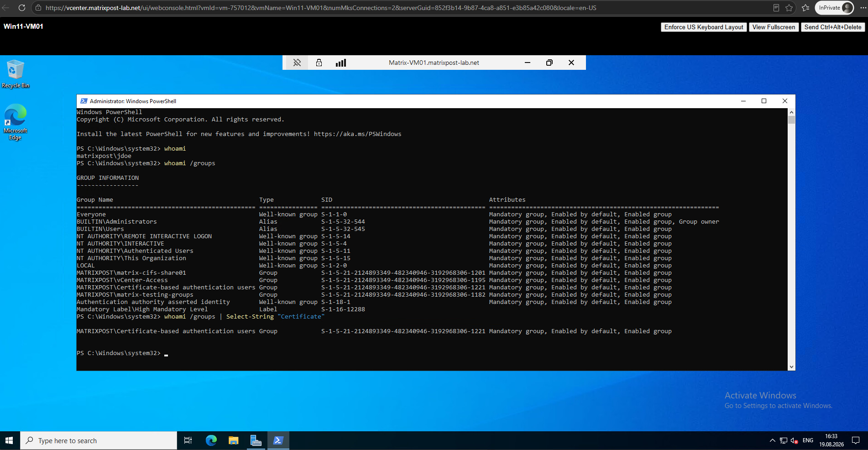Click the PowerShell scrollbar up arrow
Viewport: 868px width, 450px height.
(791, 112)
